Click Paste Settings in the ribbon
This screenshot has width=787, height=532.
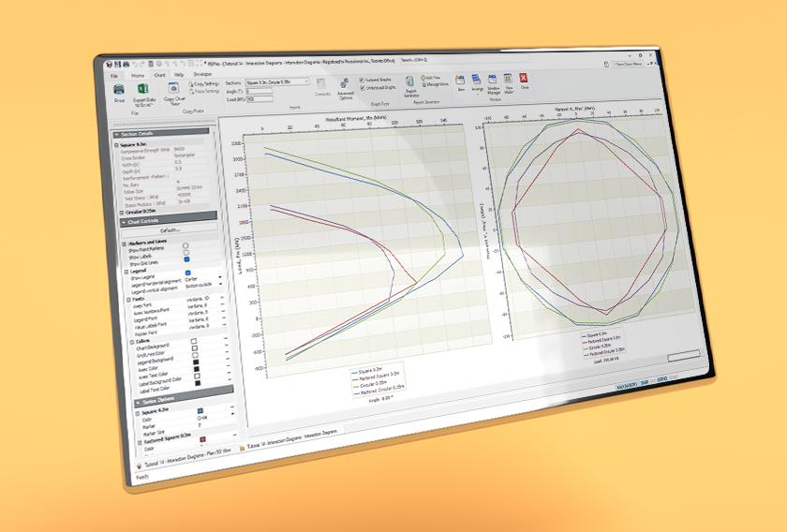coord(204,92)
